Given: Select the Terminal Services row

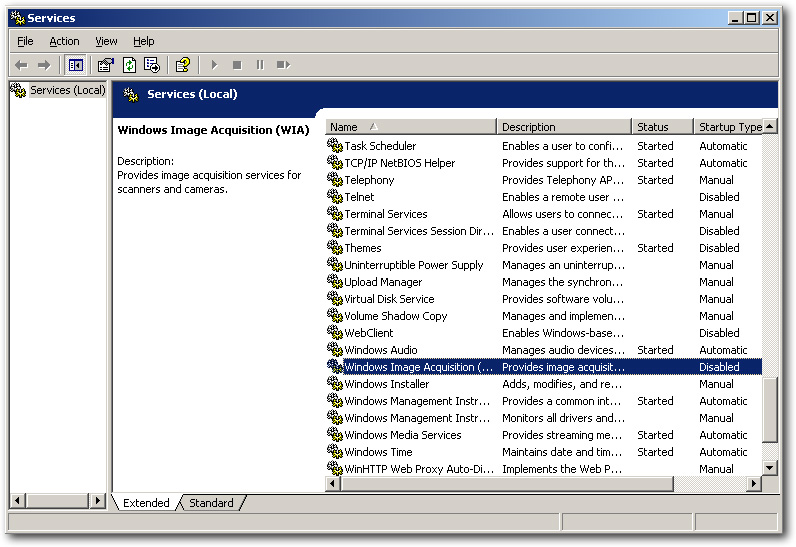Looking at the screenshot, I should (x=544, y=214).
